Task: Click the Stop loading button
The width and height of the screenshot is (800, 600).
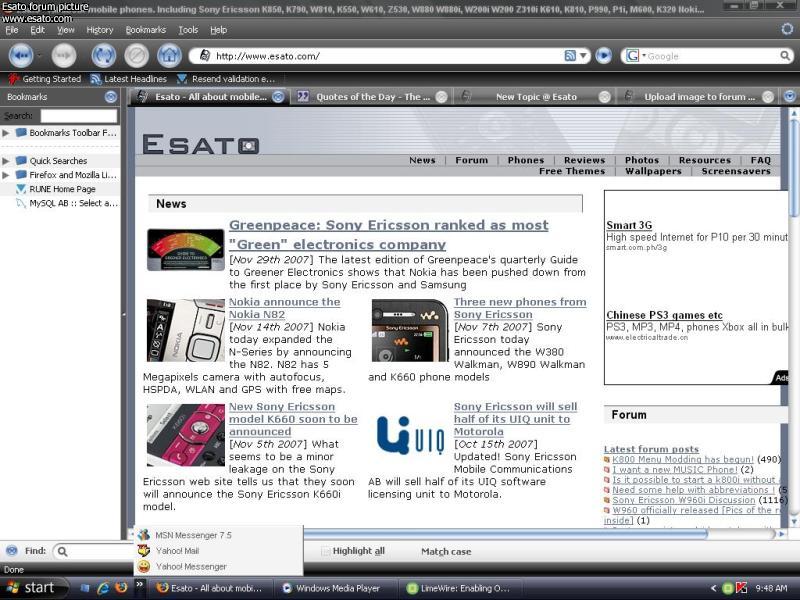Action: (136, 56)
